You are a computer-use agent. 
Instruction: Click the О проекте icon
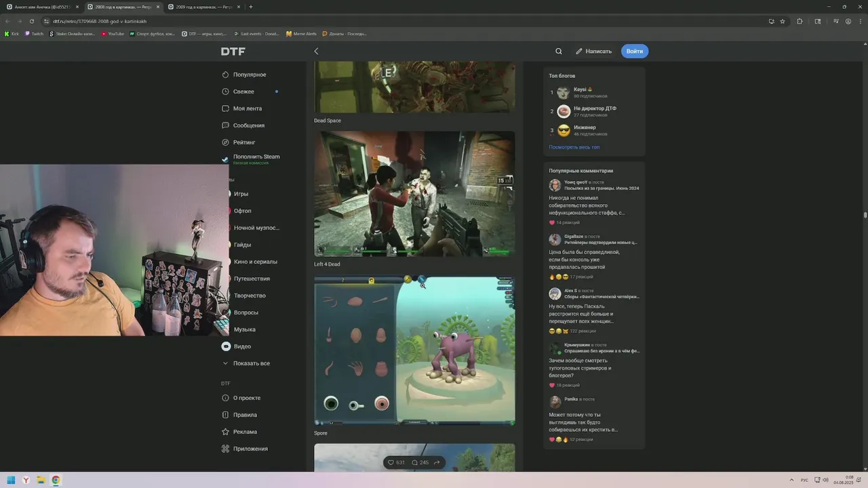click(x=226, y=398)
